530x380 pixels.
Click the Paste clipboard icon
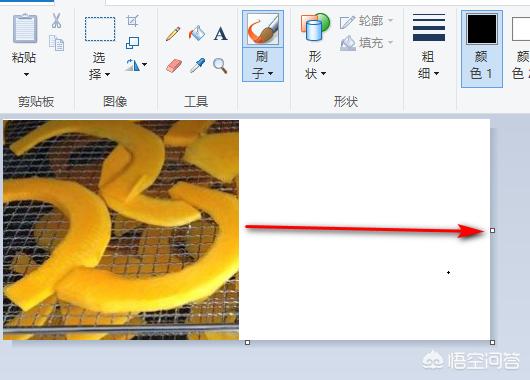pyautogui.click(x=25, y=28)
